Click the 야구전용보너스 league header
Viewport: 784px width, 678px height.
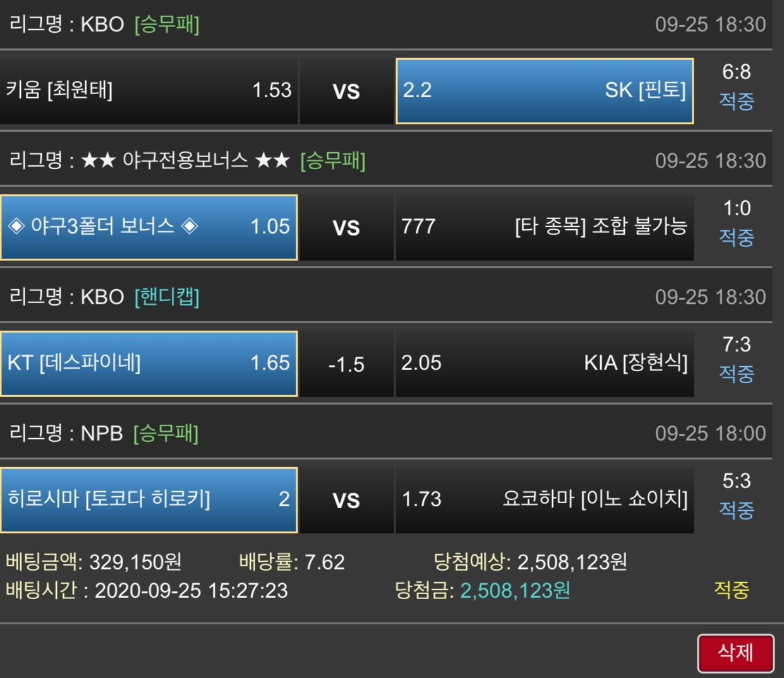186,160
